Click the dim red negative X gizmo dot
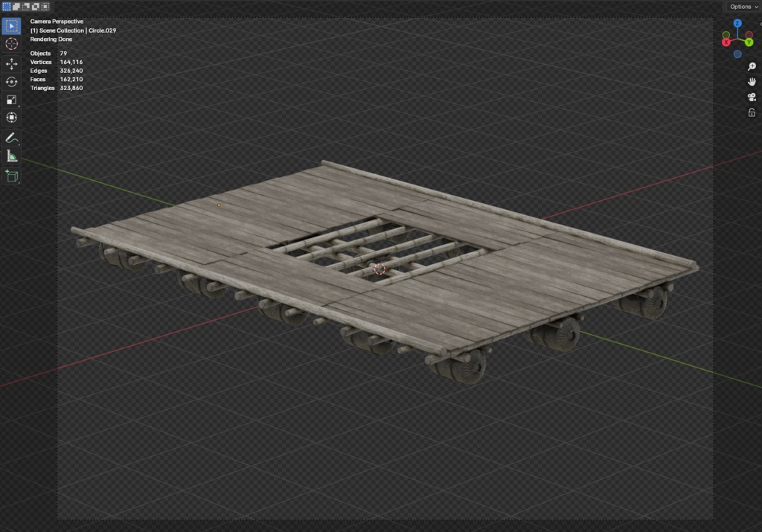This screenshot has width=762, height=532. pos(749,35)
